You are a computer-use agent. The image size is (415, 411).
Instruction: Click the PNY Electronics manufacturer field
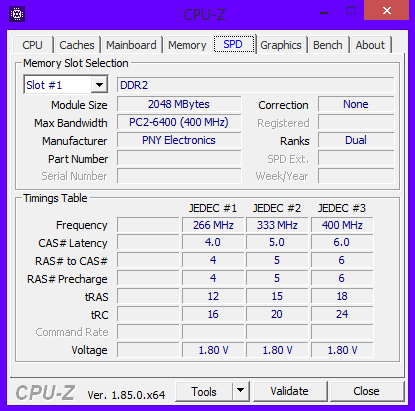pos(179,140)
